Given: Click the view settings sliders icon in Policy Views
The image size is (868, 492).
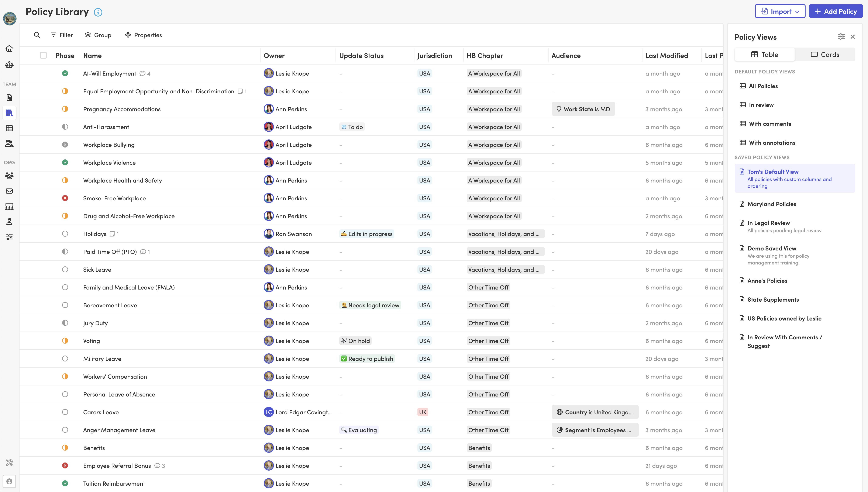Looking at the screenshot, I should pos(841,37).
